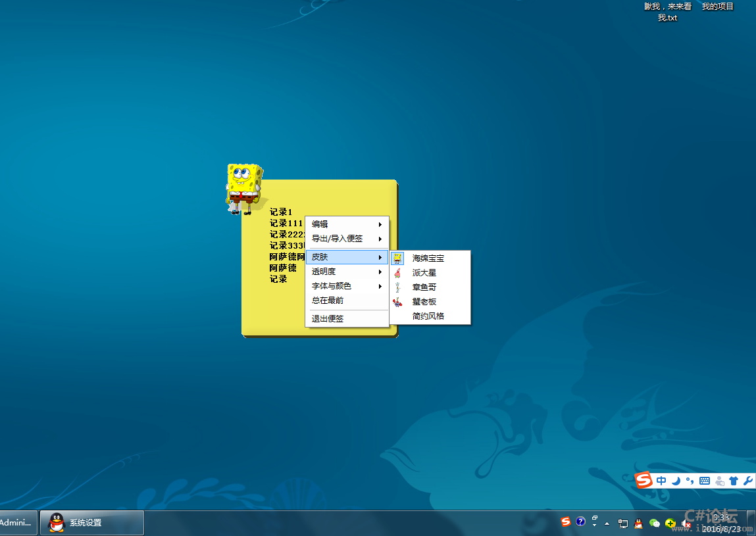Toggle the Chinese punctuation mode icon
Image resolution: width=756 pixels, height=536 pixels.
(x=690, y=481)
